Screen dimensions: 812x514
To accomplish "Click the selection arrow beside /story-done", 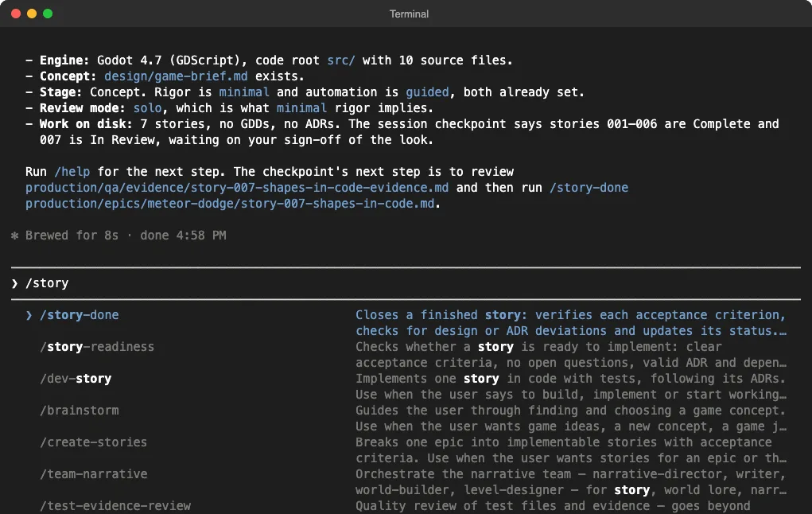I will tap(29, 315).
